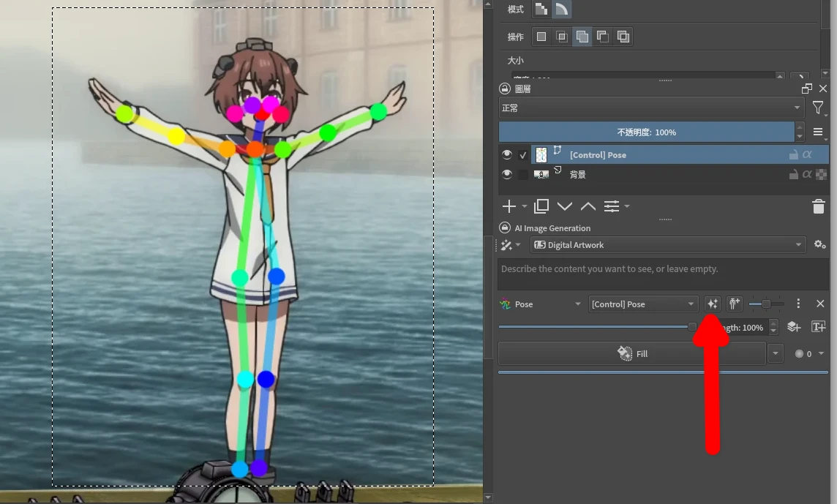Viewport: 837px width, 504px height.
Task: Duplicate layer using the layers panel icon
Action: [541, 207]
